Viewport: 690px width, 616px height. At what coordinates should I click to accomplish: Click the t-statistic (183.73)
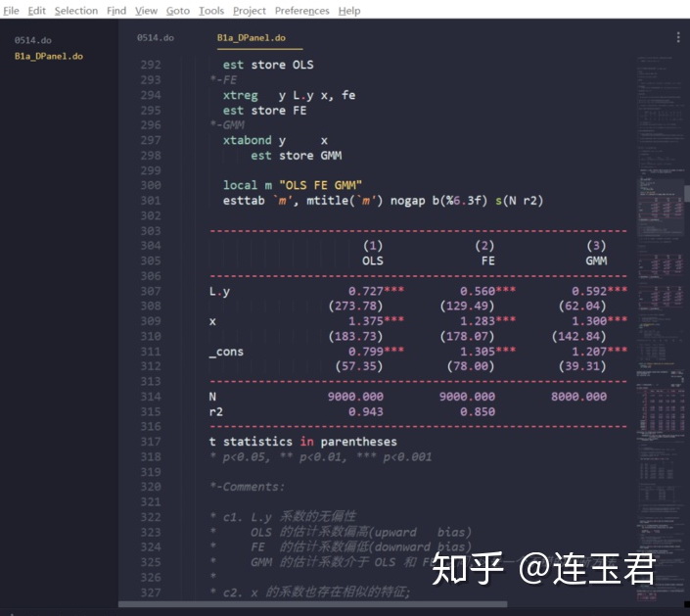click(355, 336)
